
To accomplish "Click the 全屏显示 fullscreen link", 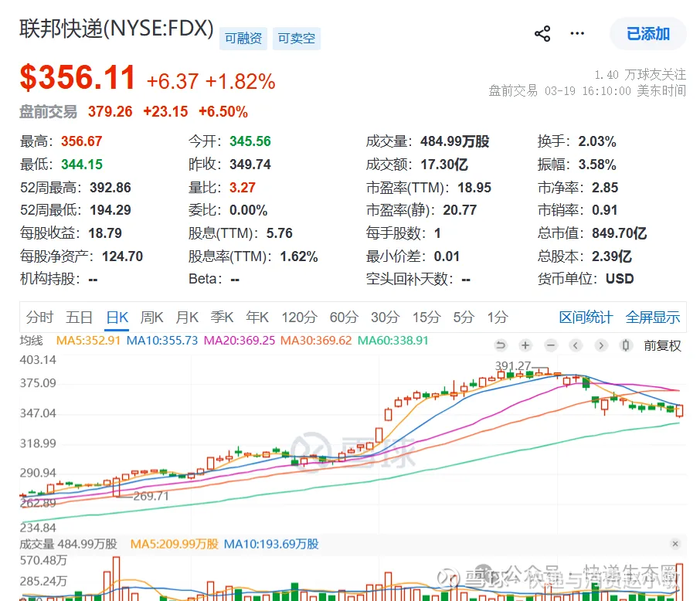I will click(x=653, y=317).
